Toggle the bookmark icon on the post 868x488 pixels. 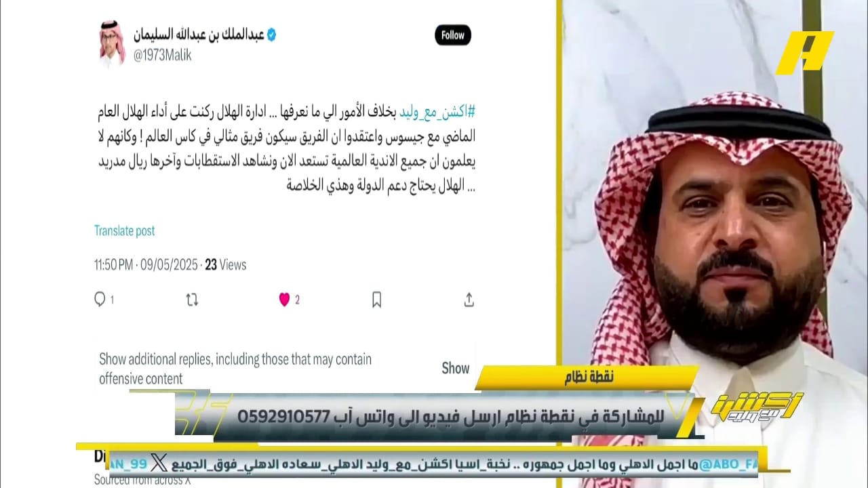[x=377, y=300]
